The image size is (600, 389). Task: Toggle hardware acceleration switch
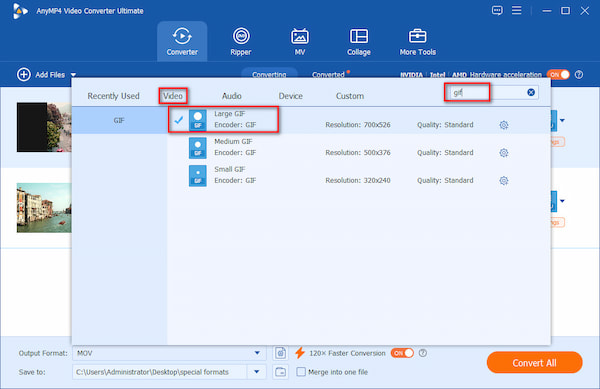(x=558, y=75)
